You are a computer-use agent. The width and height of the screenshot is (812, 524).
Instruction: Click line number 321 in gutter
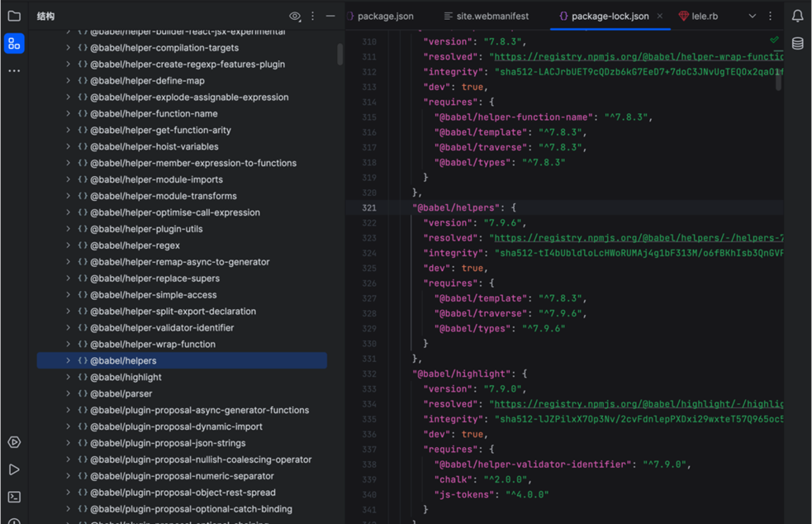[369, 207]
